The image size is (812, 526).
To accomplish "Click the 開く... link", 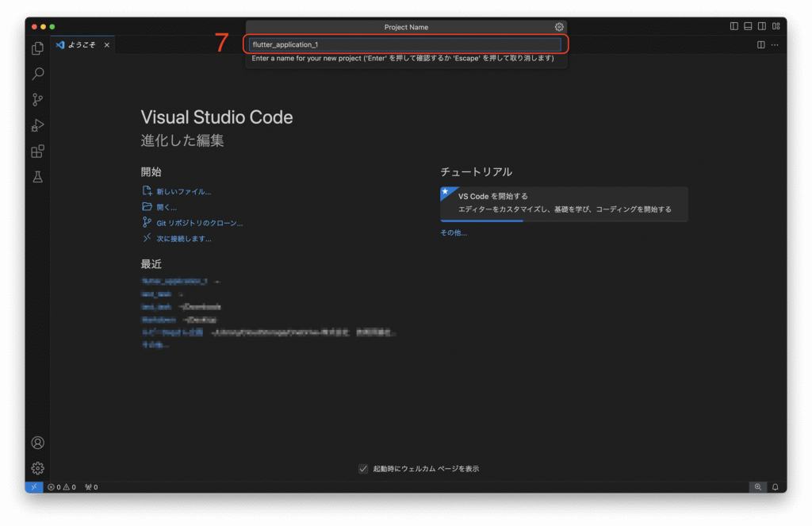I will click(167, 207).
